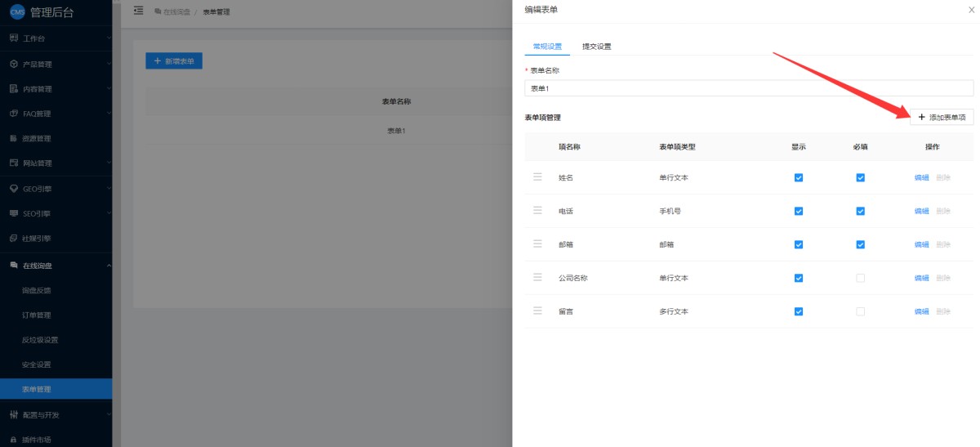
Task: Expand 内容管理 with its chevron
Action: click(x=109, y=88)
